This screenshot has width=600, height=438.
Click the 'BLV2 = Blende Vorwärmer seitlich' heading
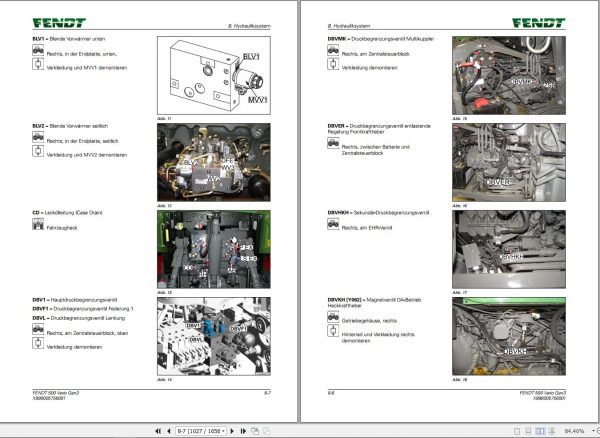[x=70, y=126]
